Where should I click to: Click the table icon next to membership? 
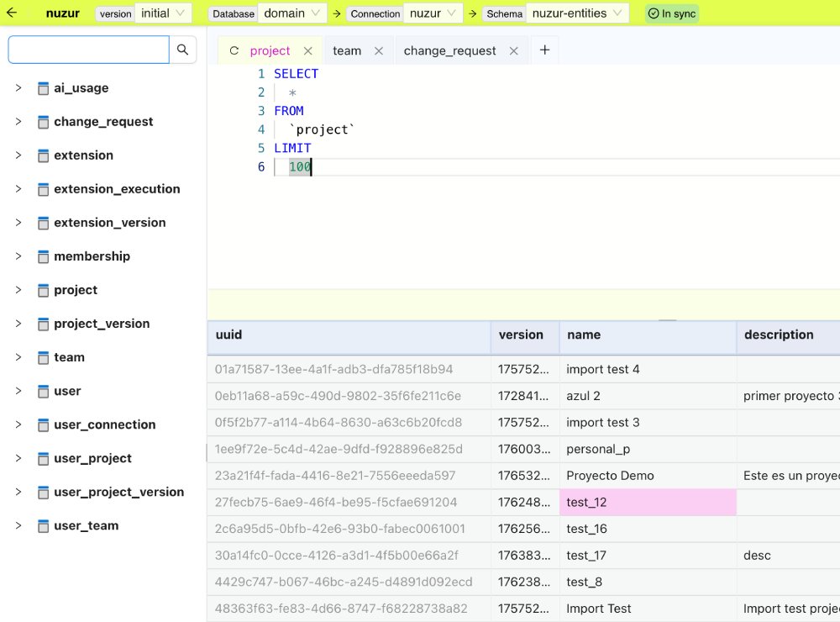tap(43, 256)
